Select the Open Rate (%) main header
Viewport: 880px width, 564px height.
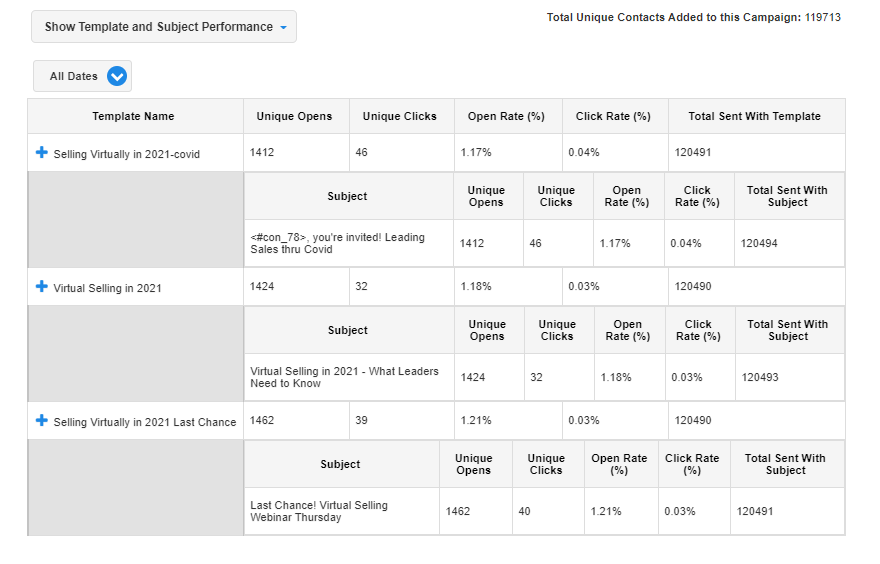(506, 116)
